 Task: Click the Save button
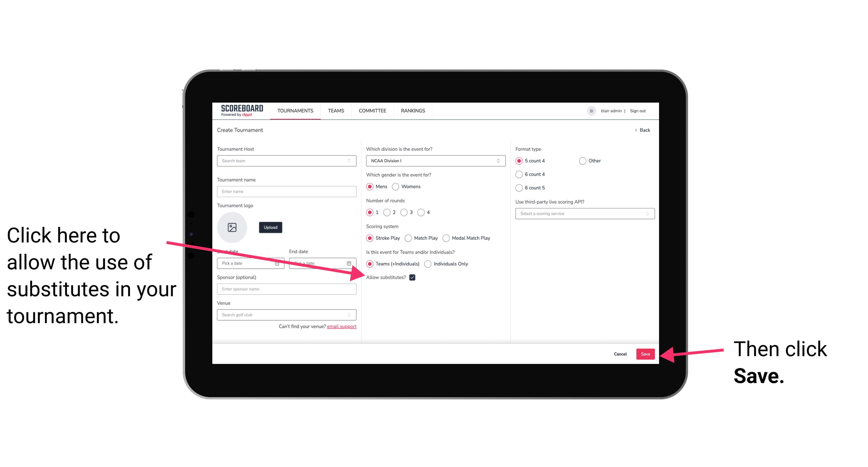click(x=646, y=353)
